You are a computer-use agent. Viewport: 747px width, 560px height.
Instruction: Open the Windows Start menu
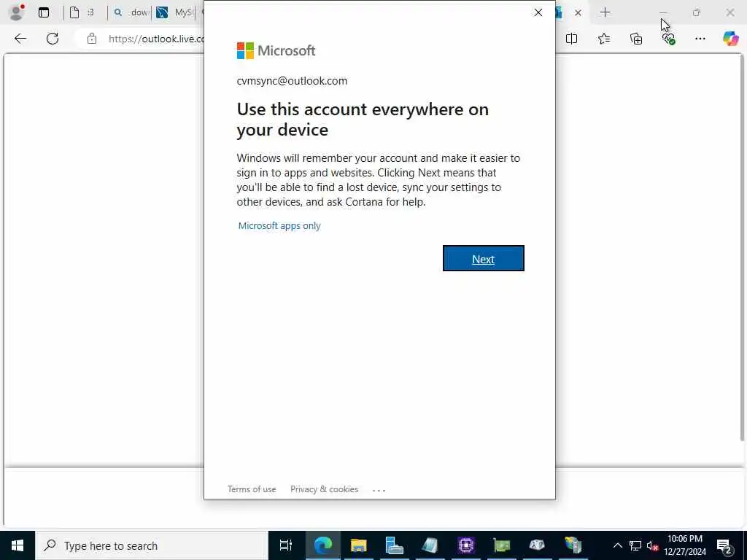pos(18,545)
